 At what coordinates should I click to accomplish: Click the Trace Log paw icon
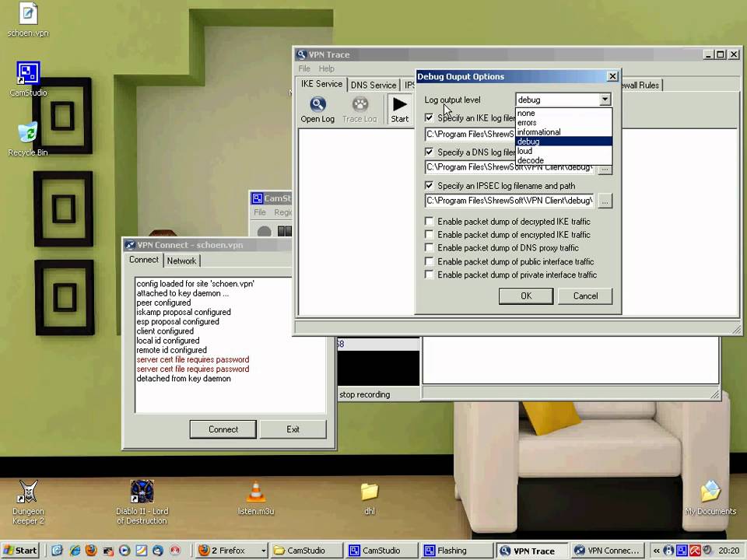coord(360,104)
